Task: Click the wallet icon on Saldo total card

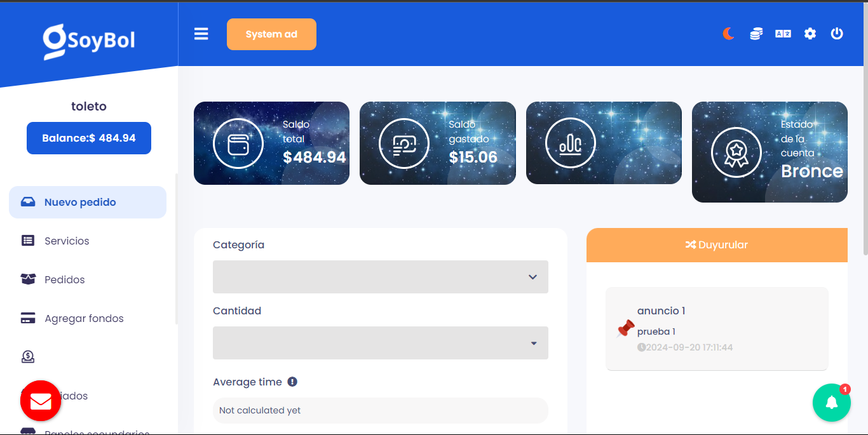Action: [238, 144]
